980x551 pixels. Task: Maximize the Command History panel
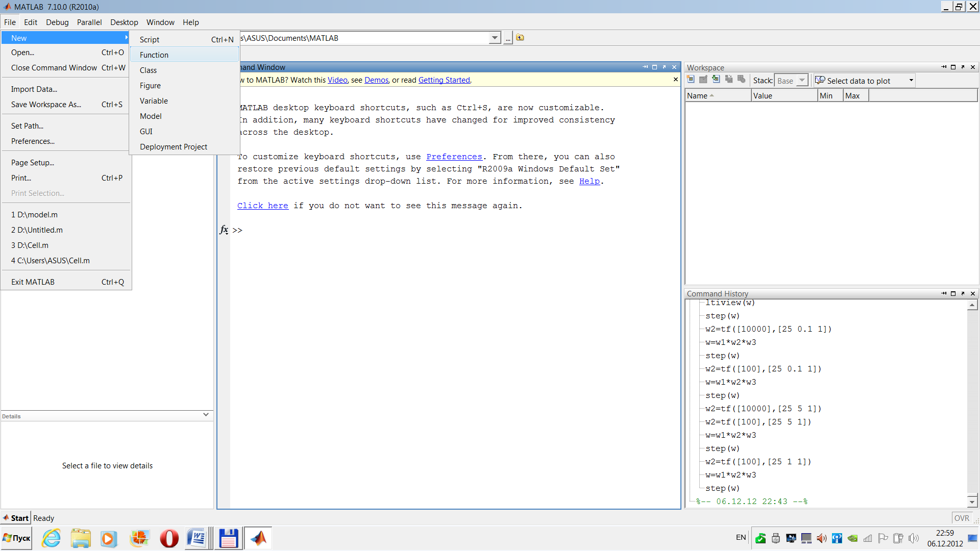coord(953,293)
